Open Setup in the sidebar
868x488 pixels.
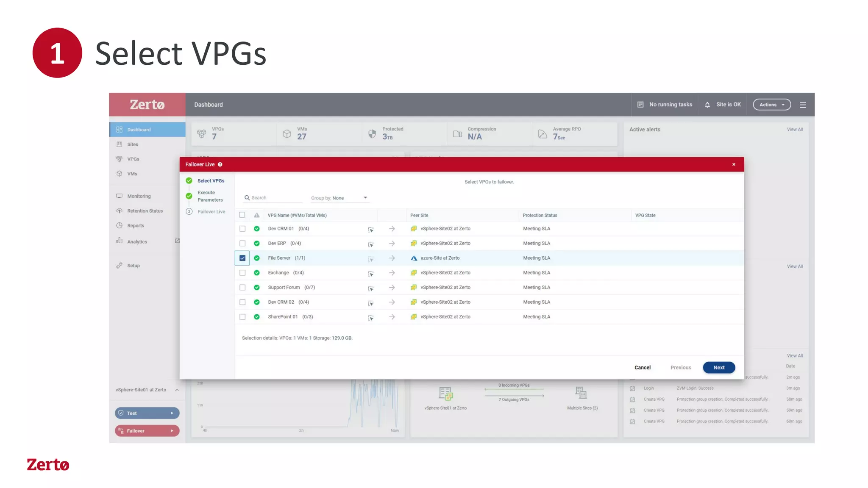147,266
